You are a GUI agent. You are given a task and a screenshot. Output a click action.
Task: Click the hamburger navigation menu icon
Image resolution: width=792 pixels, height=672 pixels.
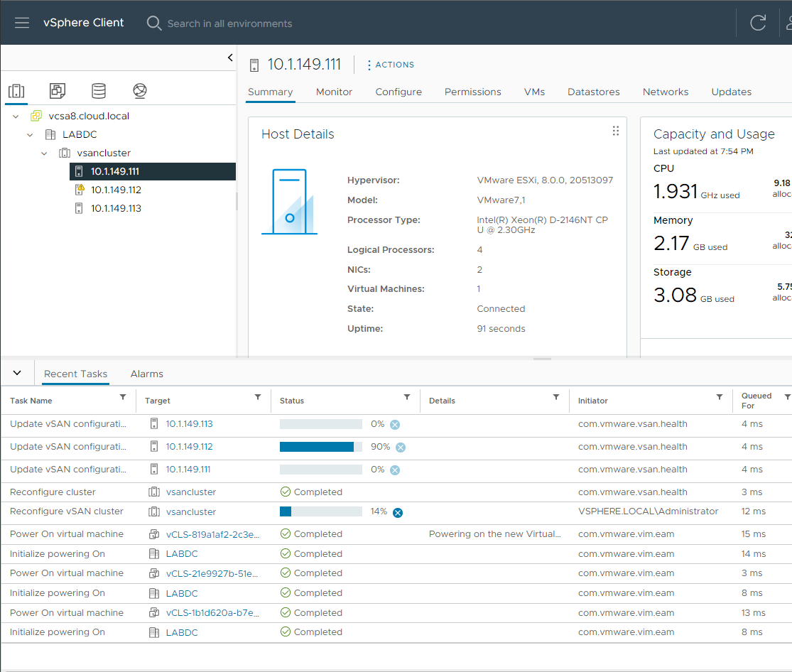[x=22, y=22]
